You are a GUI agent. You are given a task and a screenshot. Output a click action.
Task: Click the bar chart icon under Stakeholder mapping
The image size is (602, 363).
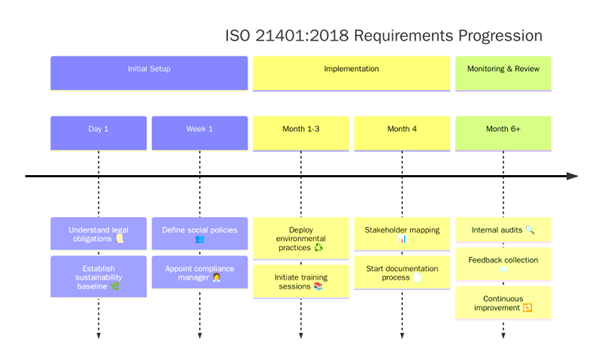click(402, 239)
